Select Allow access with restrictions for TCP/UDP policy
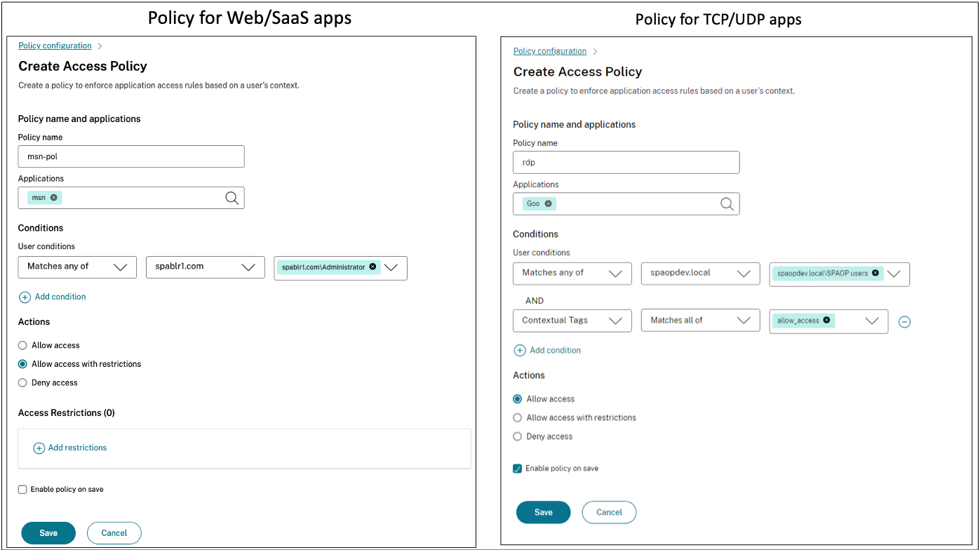 (518, 418)
